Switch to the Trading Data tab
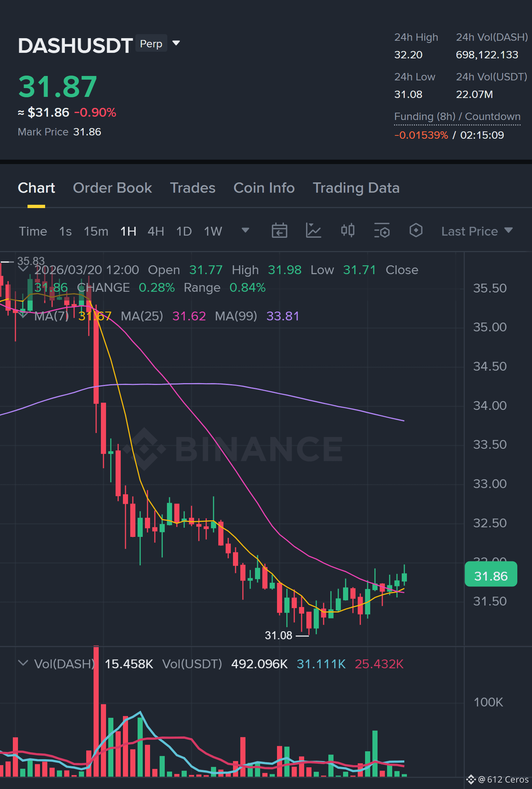532x789 pixels. pyautogui.click(x=356, y=188)
